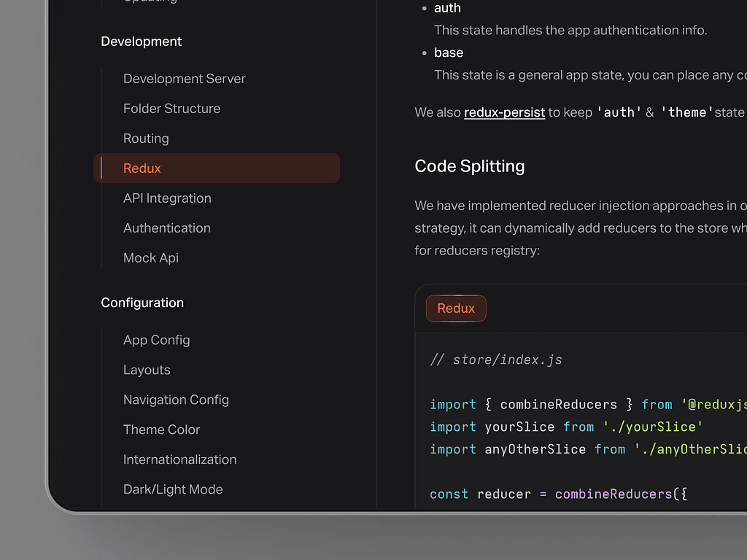Go to Navigation Config

click(x=176, y=400)
